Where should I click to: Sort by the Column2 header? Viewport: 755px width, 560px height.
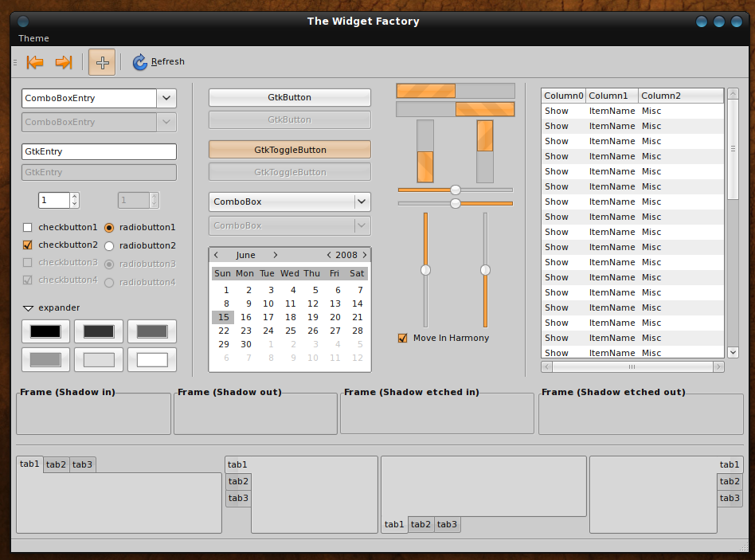pos(681,96)
